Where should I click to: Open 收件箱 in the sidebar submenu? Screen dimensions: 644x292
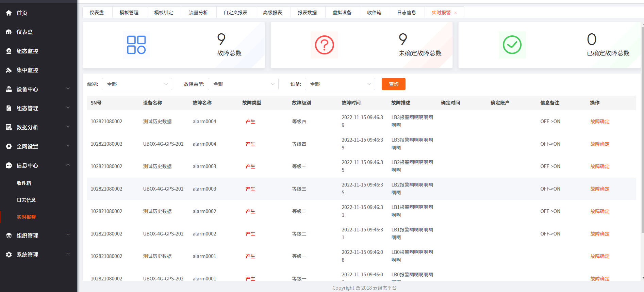[x=24, y=183]
